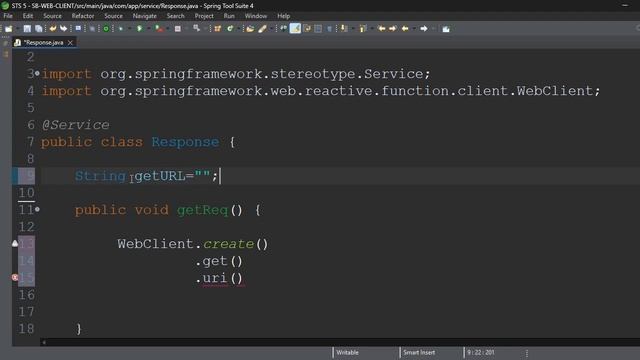640x360 pixels.
Task: Toggle the icon right of highlighted toolbar button
Action: click(307, 29)
